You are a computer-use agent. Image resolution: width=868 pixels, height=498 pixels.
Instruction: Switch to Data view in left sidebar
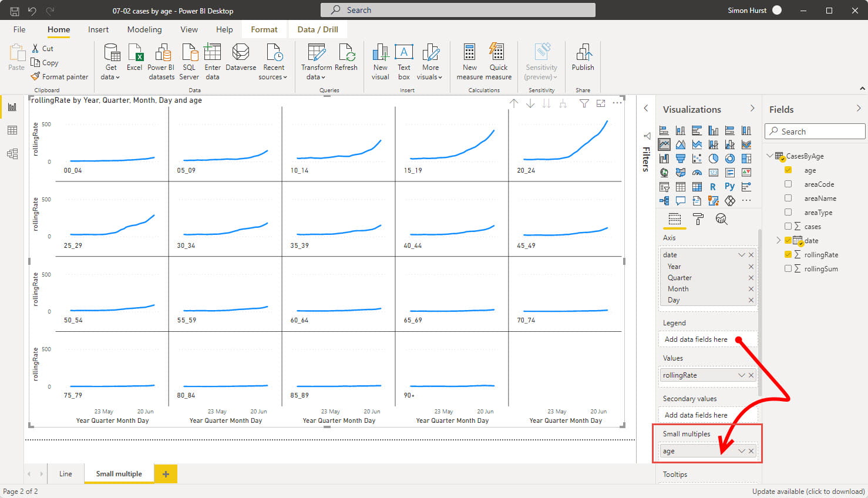12,130
